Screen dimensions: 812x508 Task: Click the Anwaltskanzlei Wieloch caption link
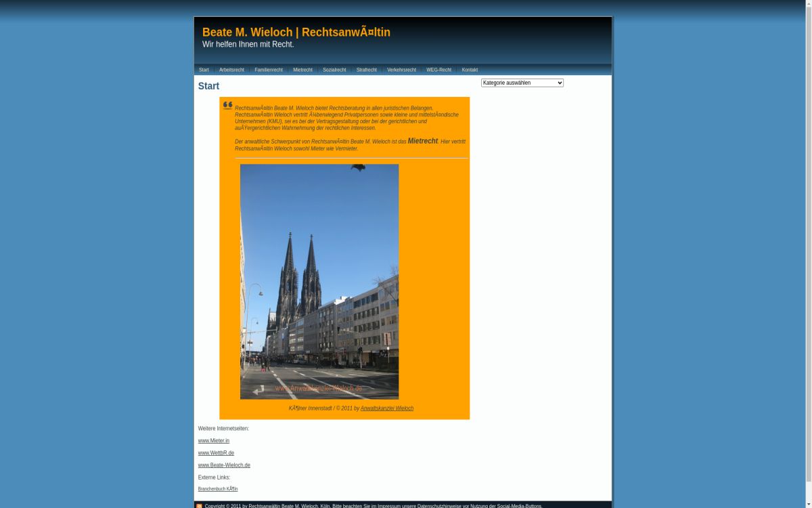[386, 408]
